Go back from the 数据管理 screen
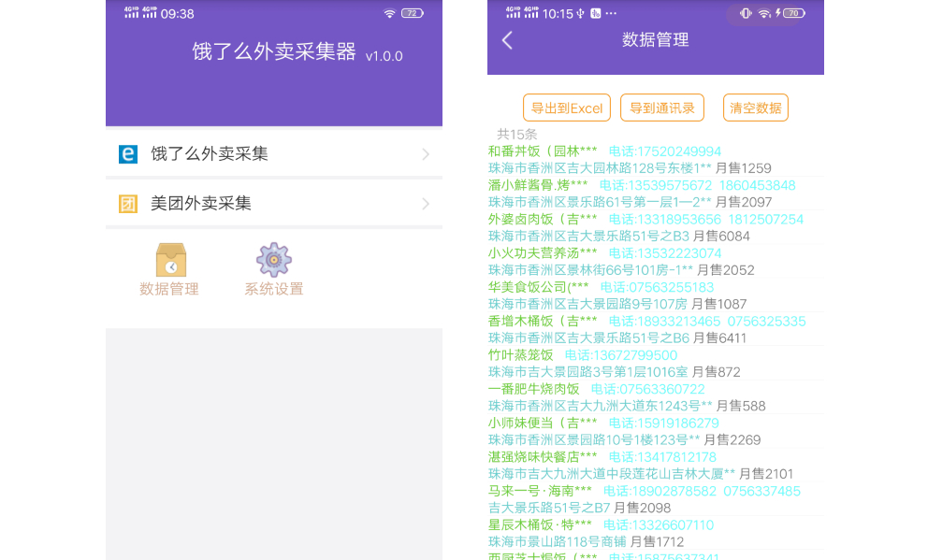 coord(507,40)
